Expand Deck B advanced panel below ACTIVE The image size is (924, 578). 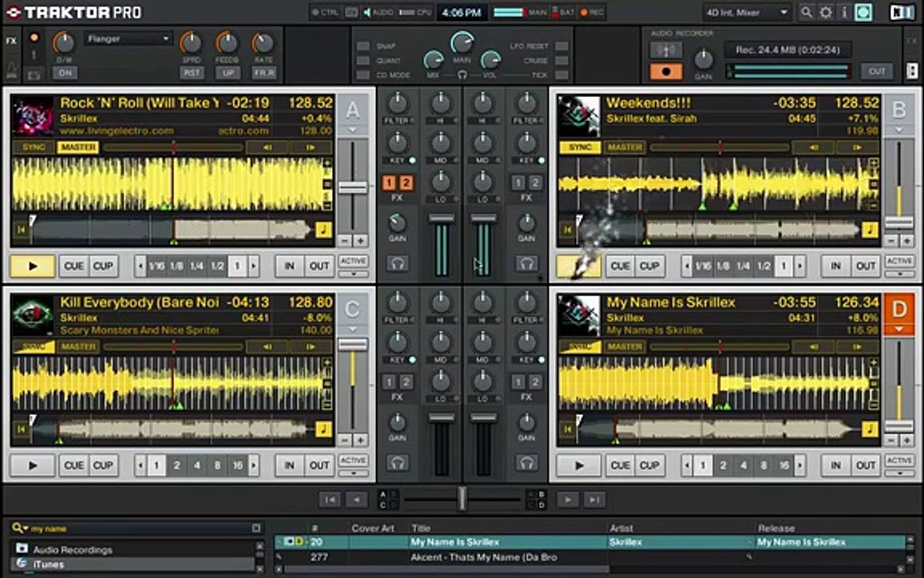[899, 274]
